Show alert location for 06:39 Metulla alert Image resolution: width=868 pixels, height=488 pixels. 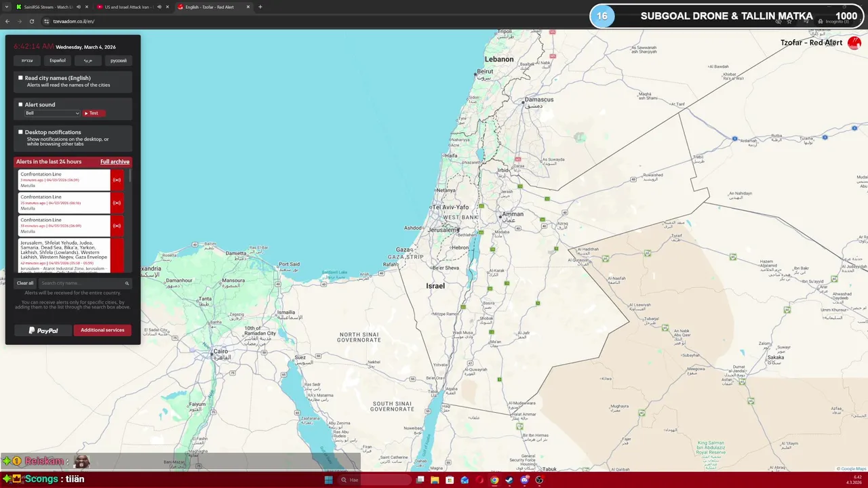tap(117, 180)
